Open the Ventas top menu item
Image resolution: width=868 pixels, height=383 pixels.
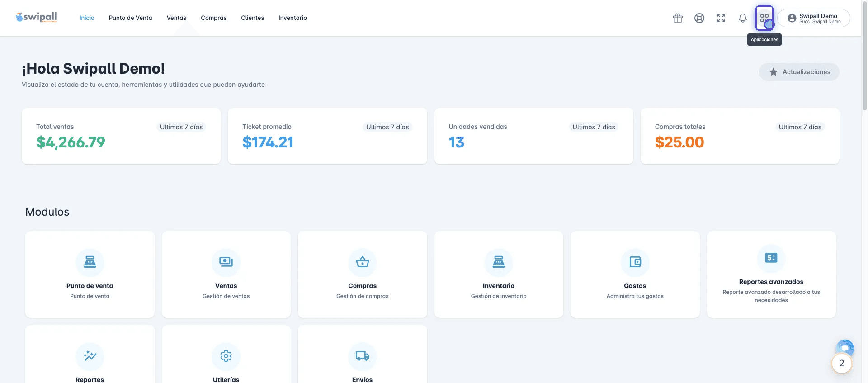tap(176, 18)
